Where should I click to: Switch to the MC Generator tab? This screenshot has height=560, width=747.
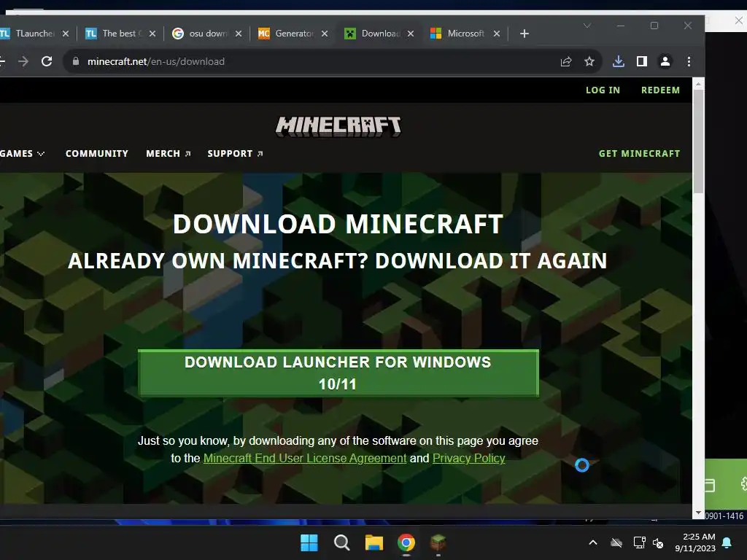click(x=287, y=34)
